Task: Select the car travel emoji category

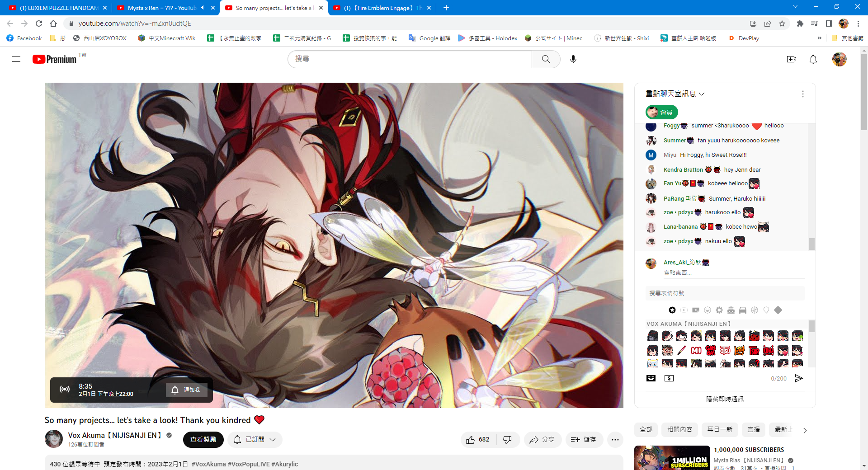Action: coord(743,310)
